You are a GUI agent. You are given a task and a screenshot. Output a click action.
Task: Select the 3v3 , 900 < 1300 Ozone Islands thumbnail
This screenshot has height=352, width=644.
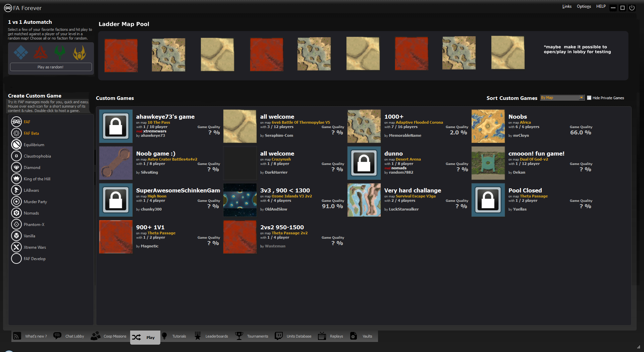pos(240,200)
